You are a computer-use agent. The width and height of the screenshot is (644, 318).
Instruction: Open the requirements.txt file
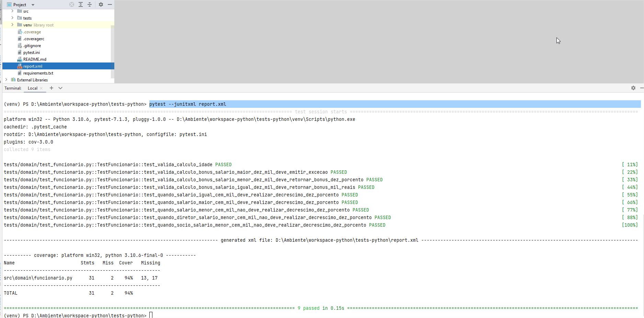tap(38, 73)
